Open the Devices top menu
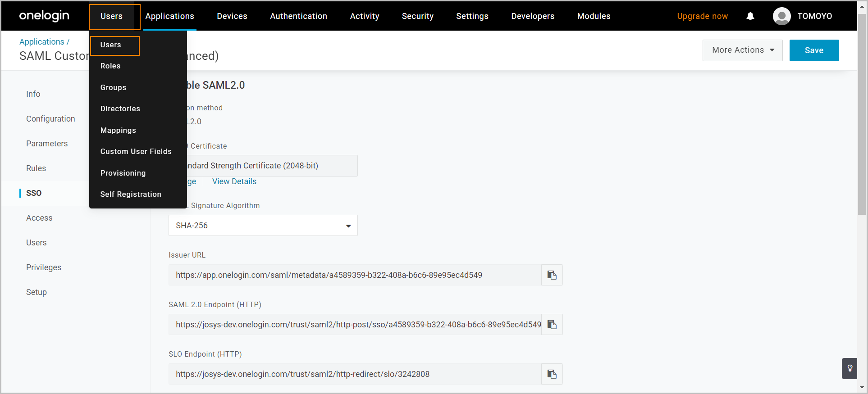The width and height of the screenshot is (868, 394). pyautogui.click(x=232, y=16)
